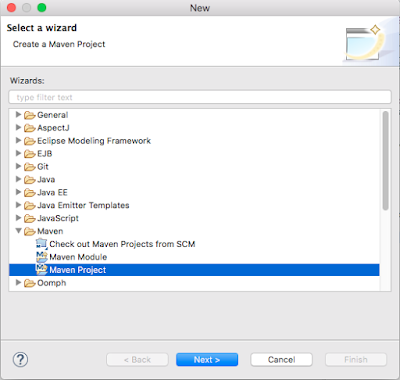Expand the Git category
Image resolution: width=400 pixels, height=380 pixels.
click(x=18, y=166)
